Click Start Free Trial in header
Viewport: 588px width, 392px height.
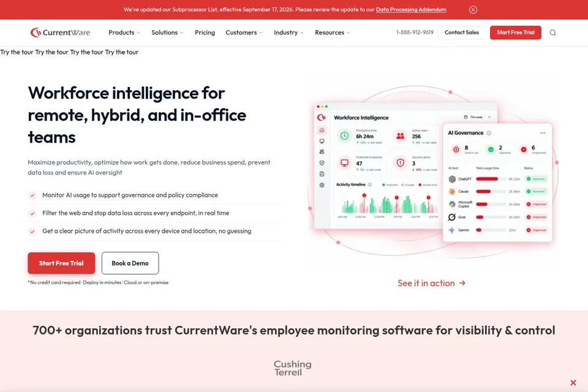[515, 32]
